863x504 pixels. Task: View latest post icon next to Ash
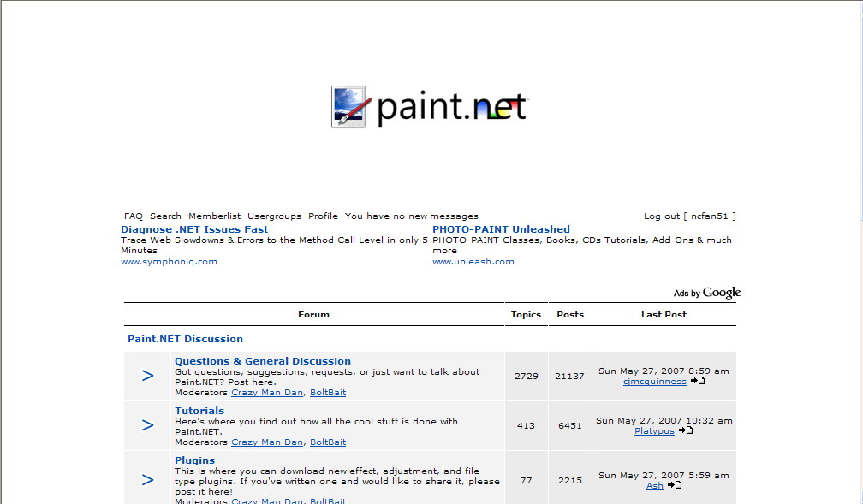(x=675, y=484)
